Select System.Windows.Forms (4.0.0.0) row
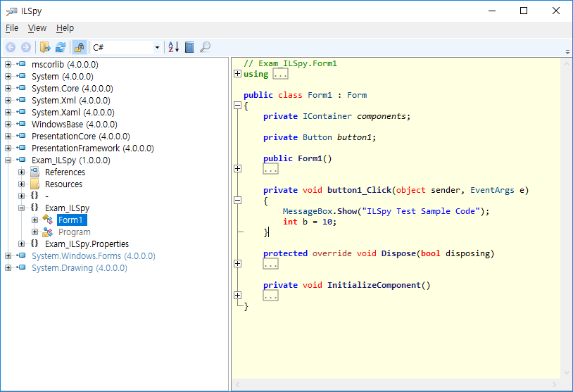This screenshot has width=573, height=392. tap(93, 255)
